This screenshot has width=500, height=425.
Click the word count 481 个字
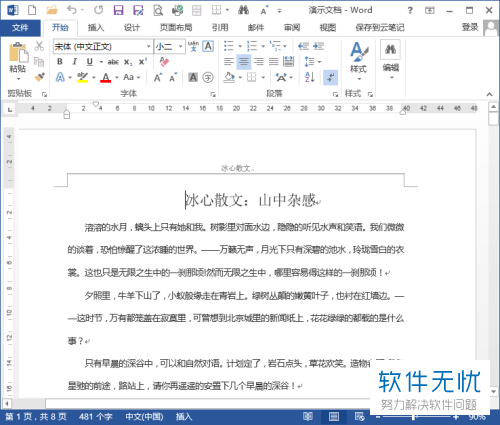[x=96, y=417]
